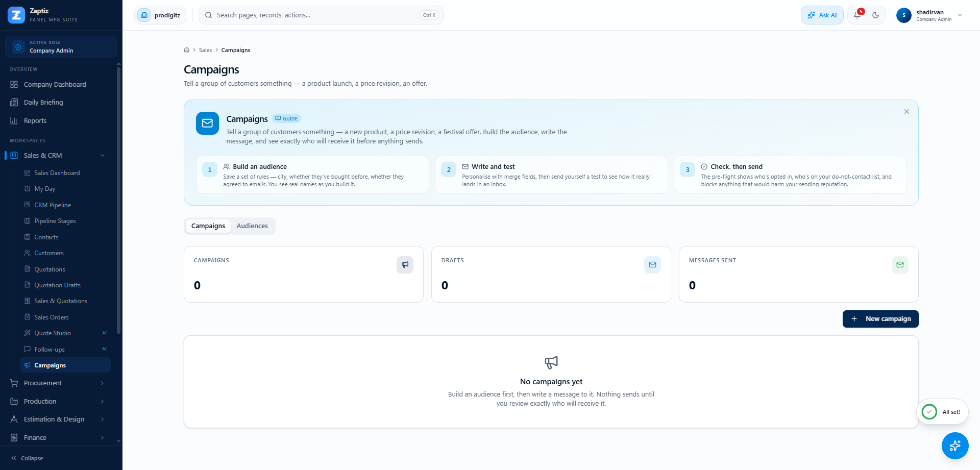Open Sales Orders
Viewport: 980px width, 470px height.
click(65, 317)
